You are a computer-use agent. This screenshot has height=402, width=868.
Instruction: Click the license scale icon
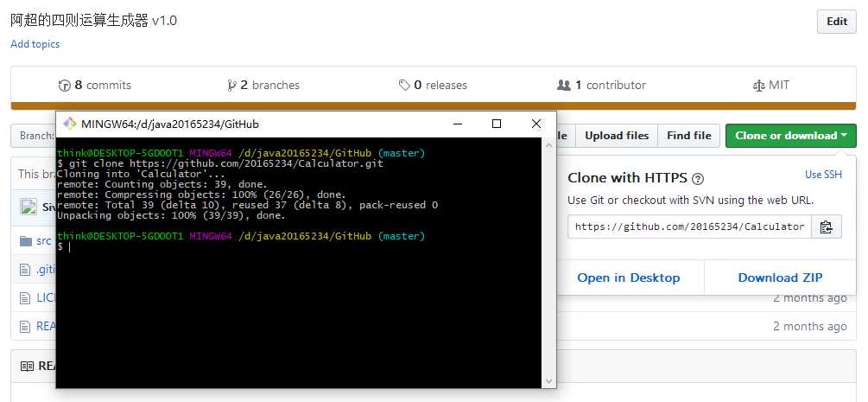[758, 86]
